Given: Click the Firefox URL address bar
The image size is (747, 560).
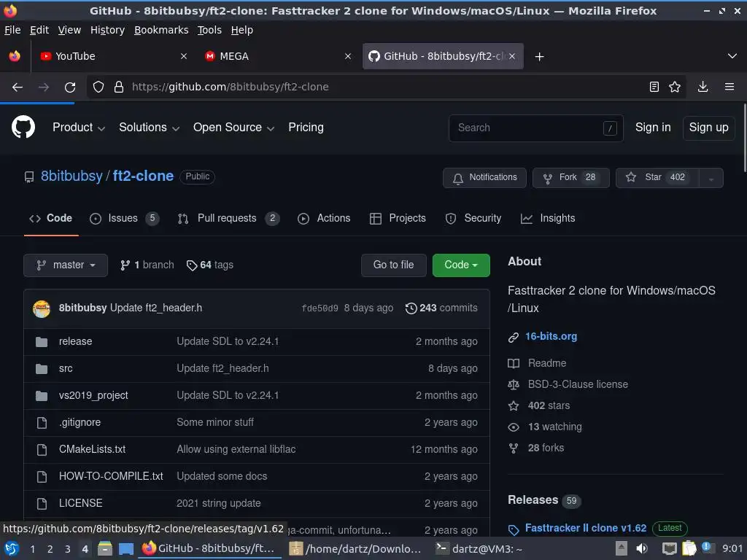Looking at the screenshot, I should click(x=386, y=87).
